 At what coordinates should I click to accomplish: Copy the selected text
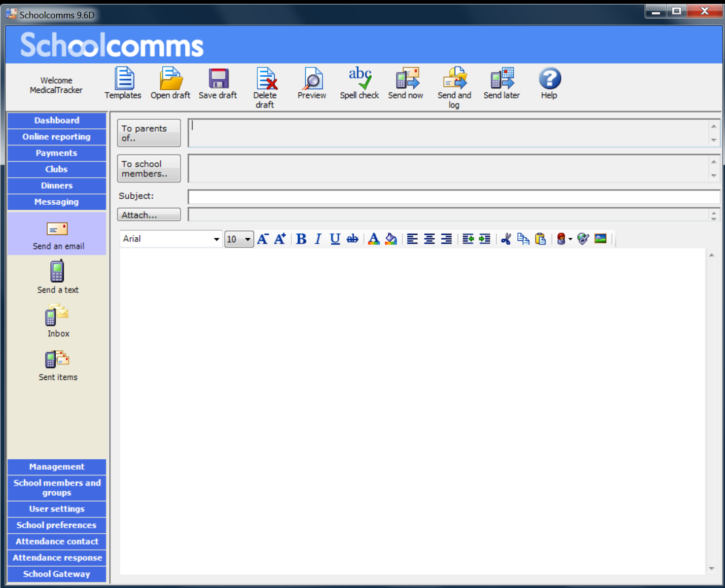[523, 239]
